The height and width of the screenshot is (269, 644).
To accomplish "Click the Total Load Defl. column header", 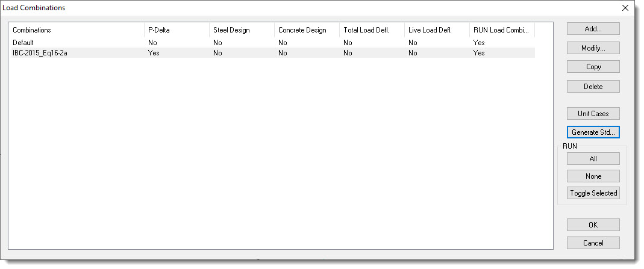I will click(x=372, y=30).
